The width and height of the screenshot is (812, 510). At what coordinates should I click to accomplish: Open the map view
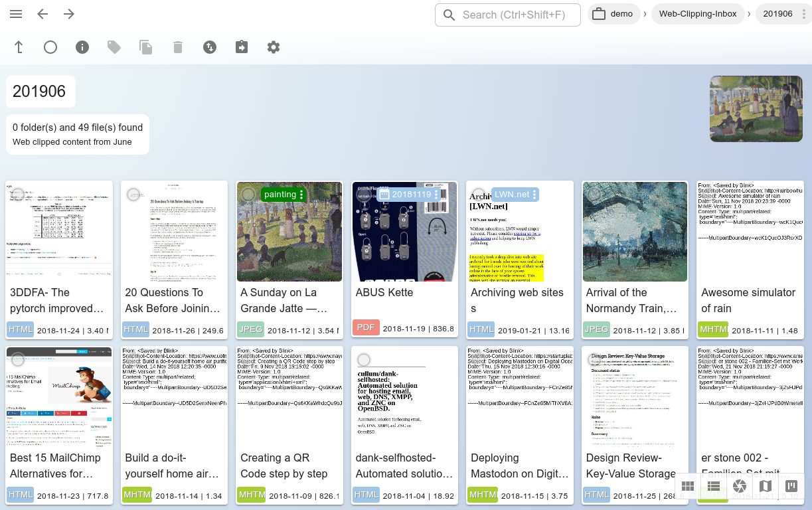pos(766,487)
